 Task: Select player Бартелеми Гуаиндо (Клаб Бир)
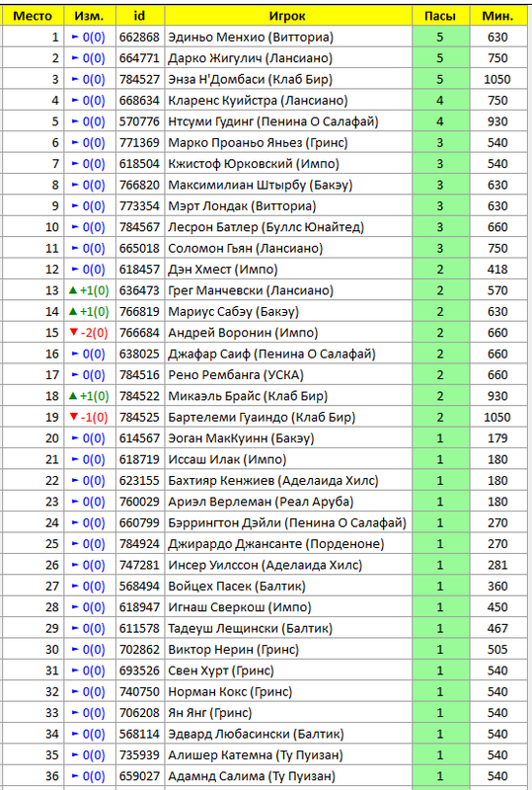(262, 418)
